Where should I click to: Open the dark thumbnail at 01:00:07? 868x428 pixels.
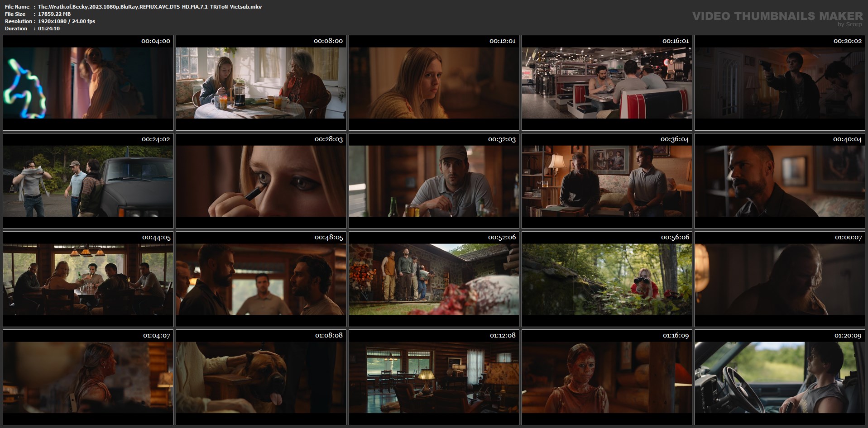780,279
